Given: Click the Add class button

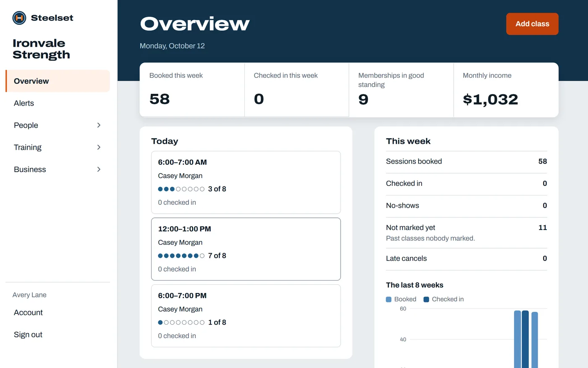Looking at the screenshot, I should 532,24.
